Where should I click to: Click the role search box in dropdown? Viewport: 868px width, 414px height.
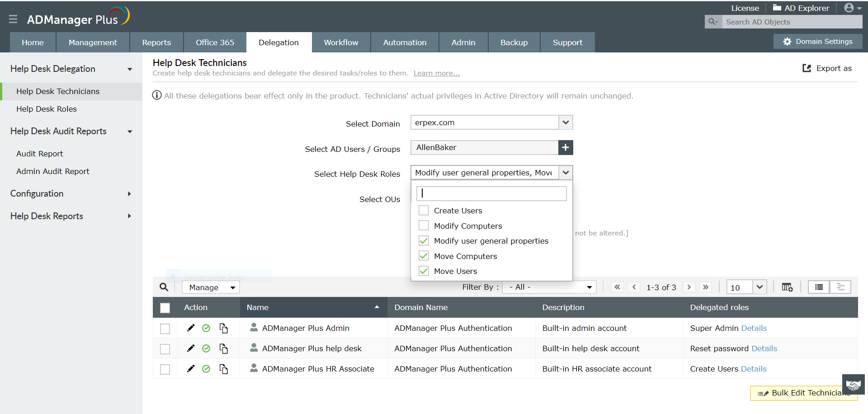pos(491,193)
